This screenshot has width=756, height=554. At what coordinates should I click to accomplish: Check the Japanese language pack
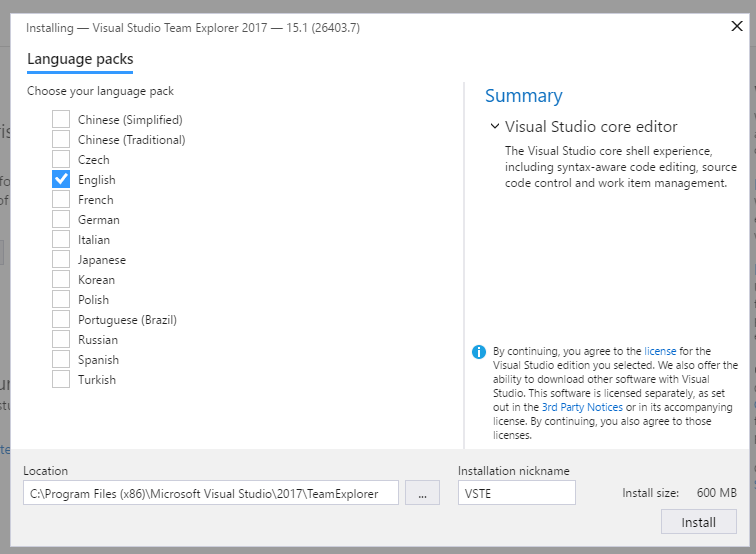tap(61, 259)
